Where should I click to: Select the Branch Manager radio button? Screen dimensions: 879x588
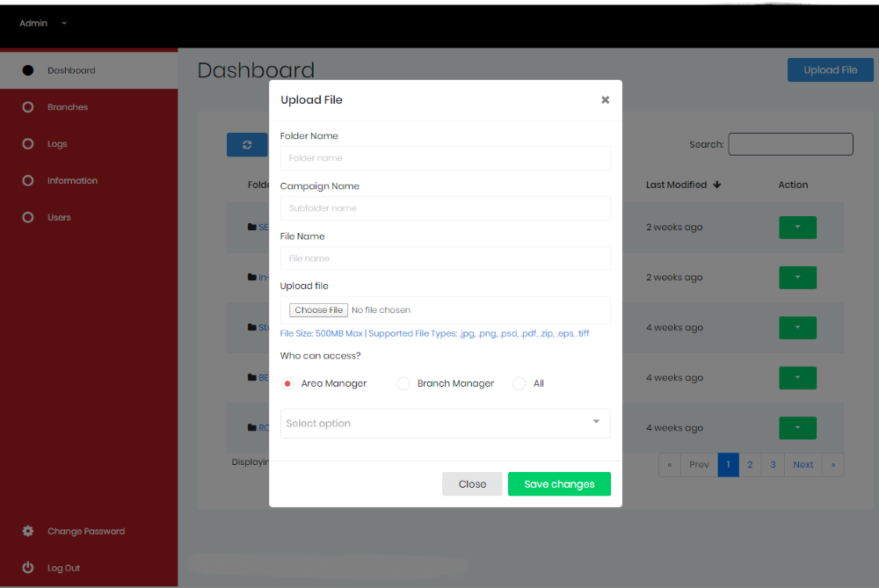(x=403, y=384)
